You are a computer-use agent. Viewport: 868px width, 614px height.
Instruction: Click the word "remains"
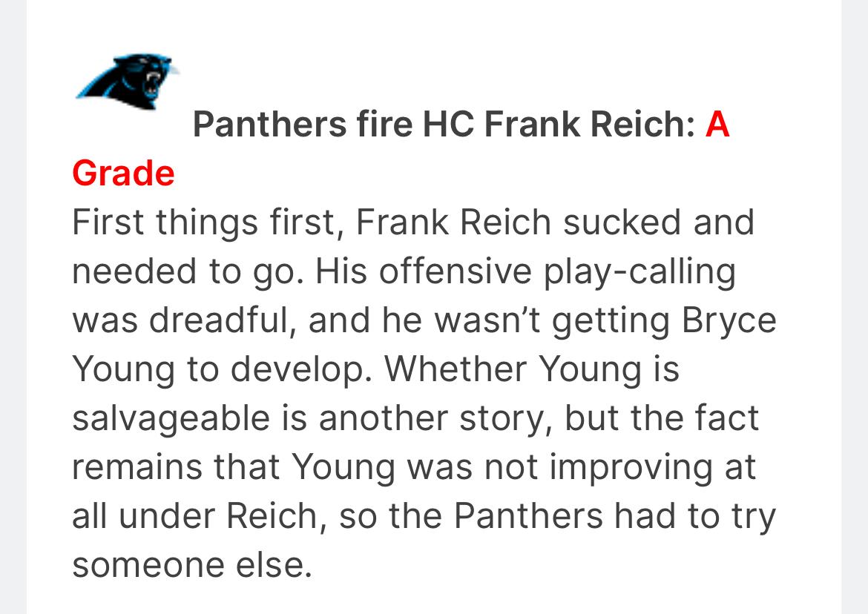coord(137,467)
